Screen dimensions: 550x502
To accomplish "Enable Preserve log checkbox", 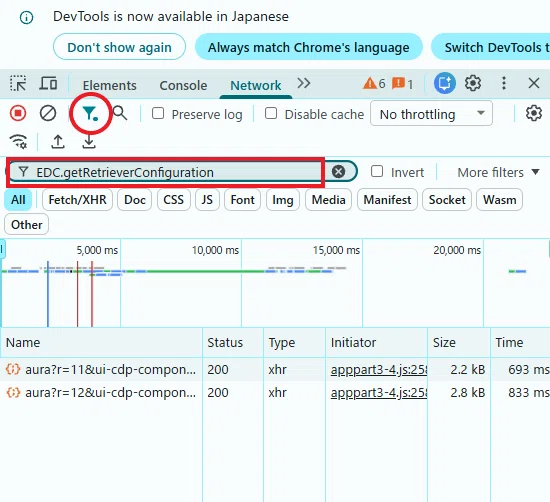I will pyautogui.click(x=158, y=113).
